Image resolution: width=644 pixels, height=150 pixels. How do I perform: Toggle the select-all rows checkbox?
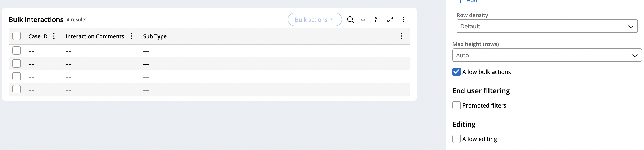17,36
